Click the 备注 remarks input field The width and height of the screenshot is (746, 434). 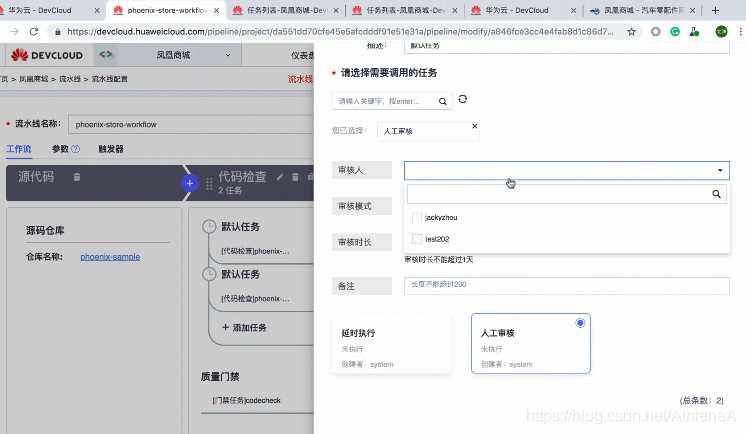tap(567, 286)
